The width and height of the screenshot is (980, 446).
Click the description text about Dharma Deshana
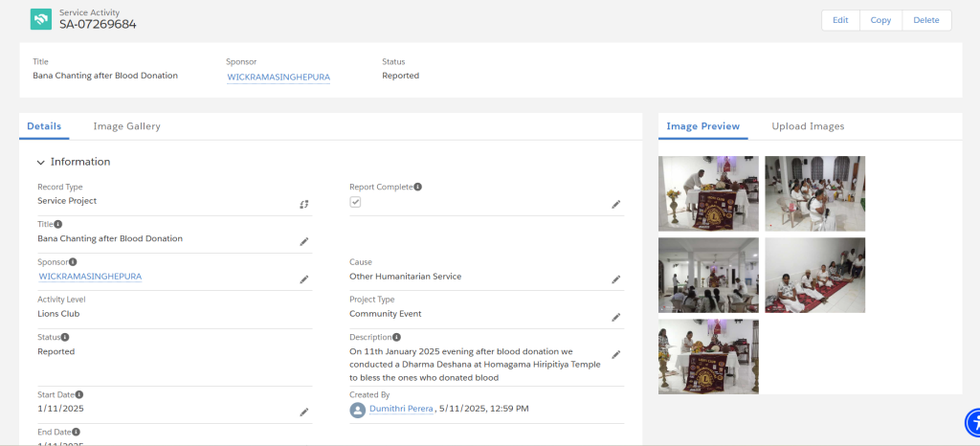tap(475, 365)
